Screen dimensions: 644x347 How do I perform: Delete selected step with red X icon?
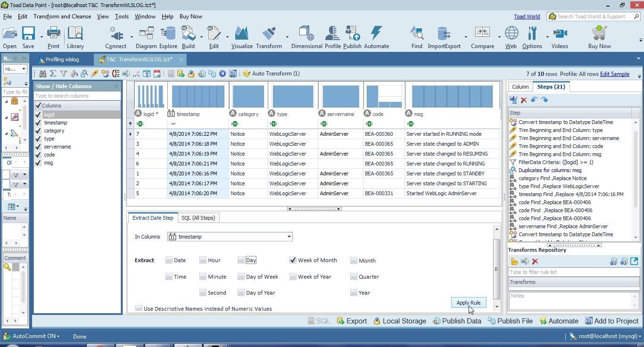pyautogui.click(x=524, y=100)
